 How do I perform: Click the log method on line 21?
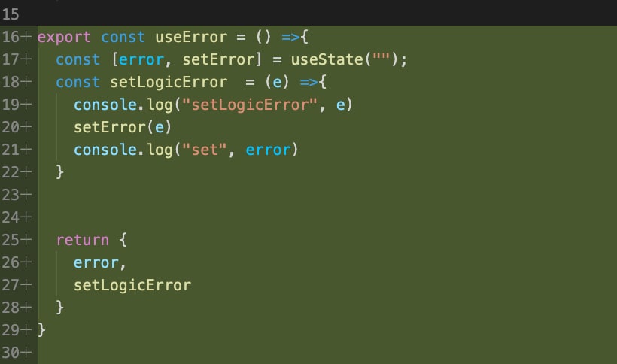pos(159,150)
